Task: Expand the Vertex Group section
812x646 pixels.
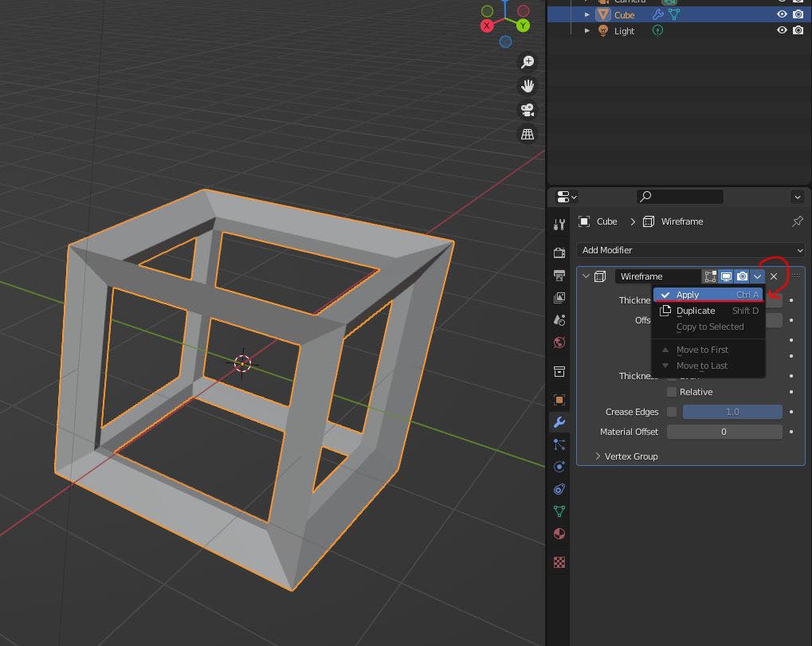Action: pos(598,456)
